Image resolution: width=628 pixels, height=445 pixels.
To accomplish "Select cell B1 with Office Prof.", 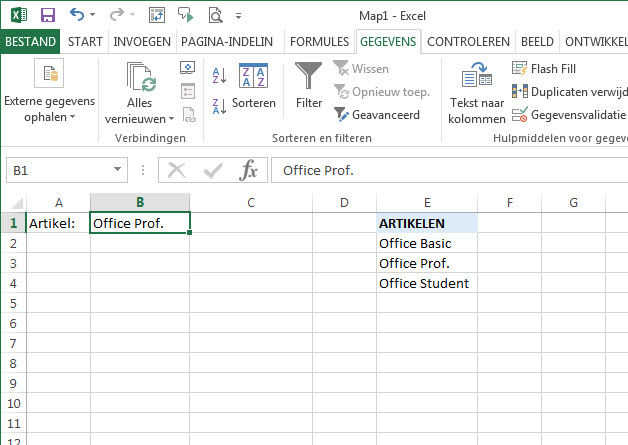I will pos(140,223).
